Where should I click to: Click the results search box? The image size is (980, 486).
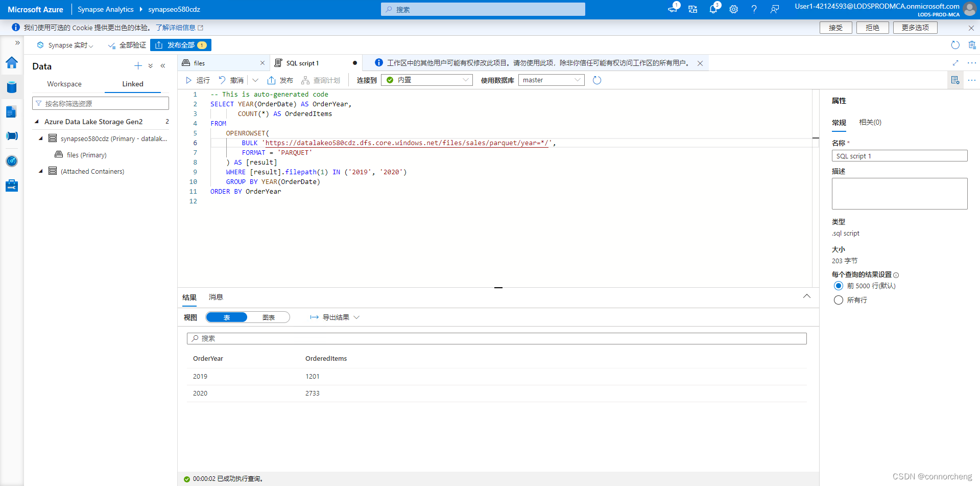(497, 338)
